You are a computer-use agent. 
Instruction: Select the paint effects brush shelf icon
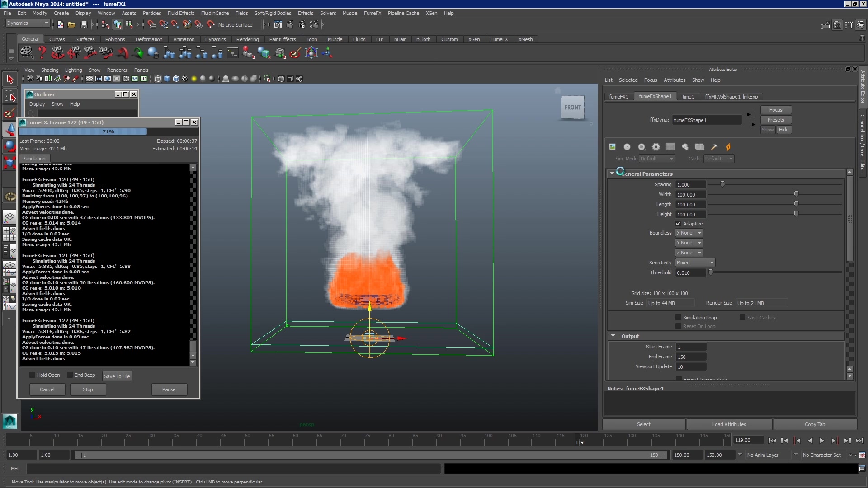pyautogui.click(x=295, y=52)
